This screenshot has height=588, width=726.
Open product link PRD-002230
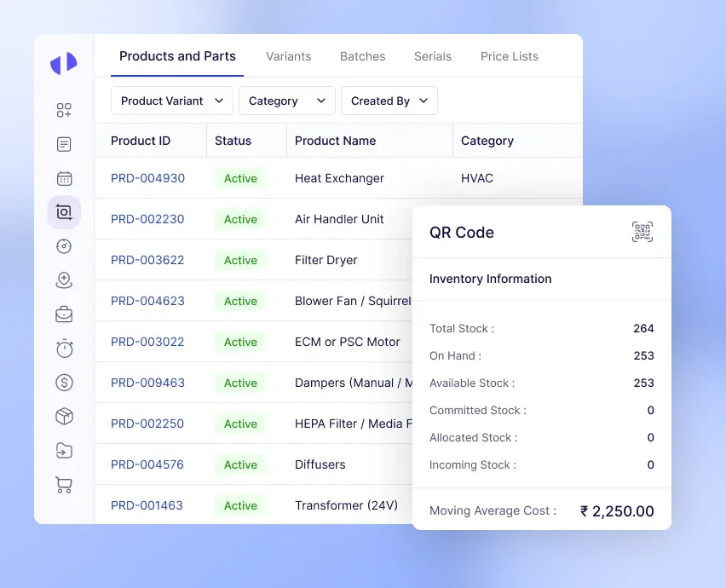(x=147, y=219)
